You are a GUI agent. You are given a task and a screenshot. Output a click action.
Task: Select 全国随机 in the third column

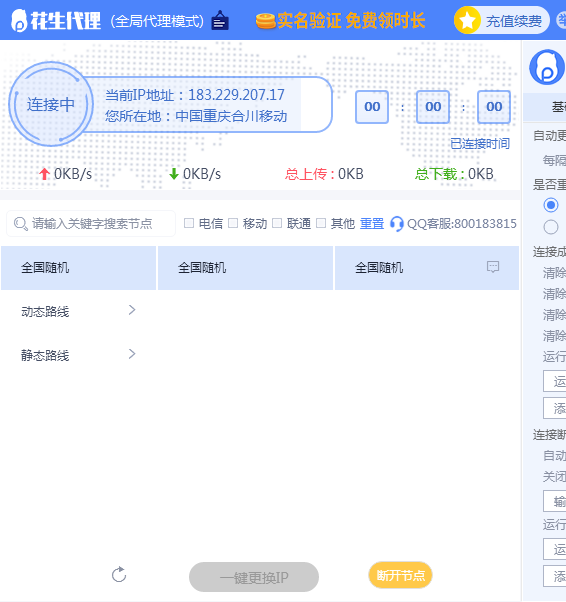point(427,268)
